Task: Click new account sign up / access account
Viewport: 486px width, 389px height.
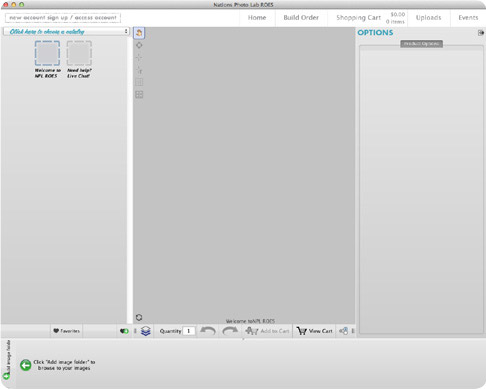Action: click(x=63, y=18)
